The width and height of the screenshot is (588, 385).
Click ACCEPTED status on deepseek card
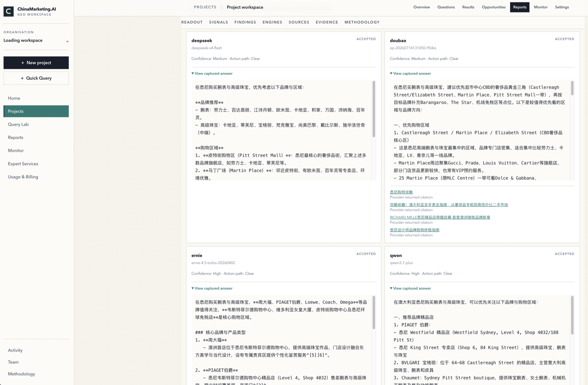click(366, 39)
